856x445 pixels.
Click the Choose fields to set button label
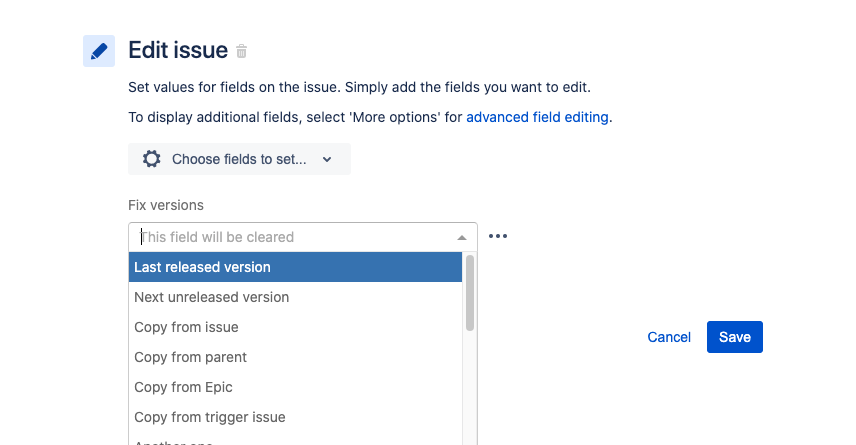click(239, 159)
